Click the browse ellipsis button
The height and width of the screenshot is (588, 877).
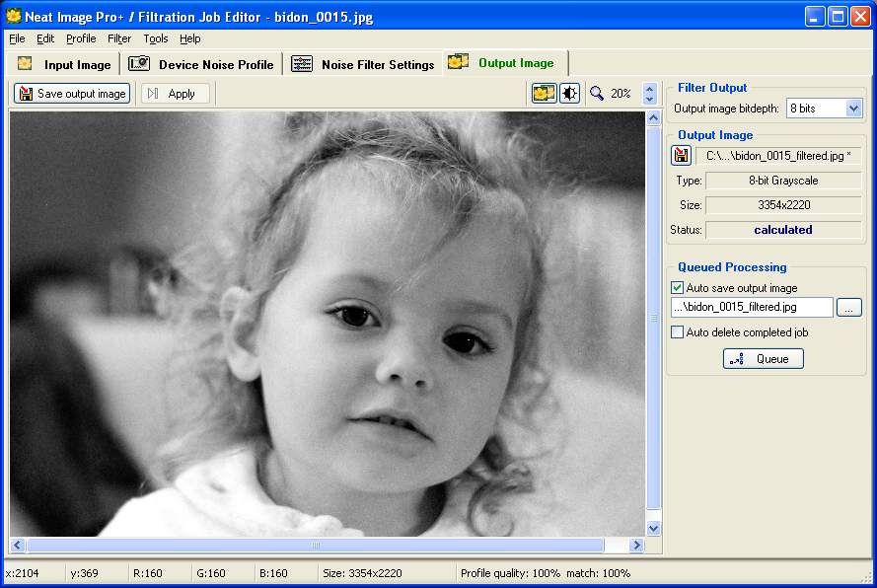(848, 307)
